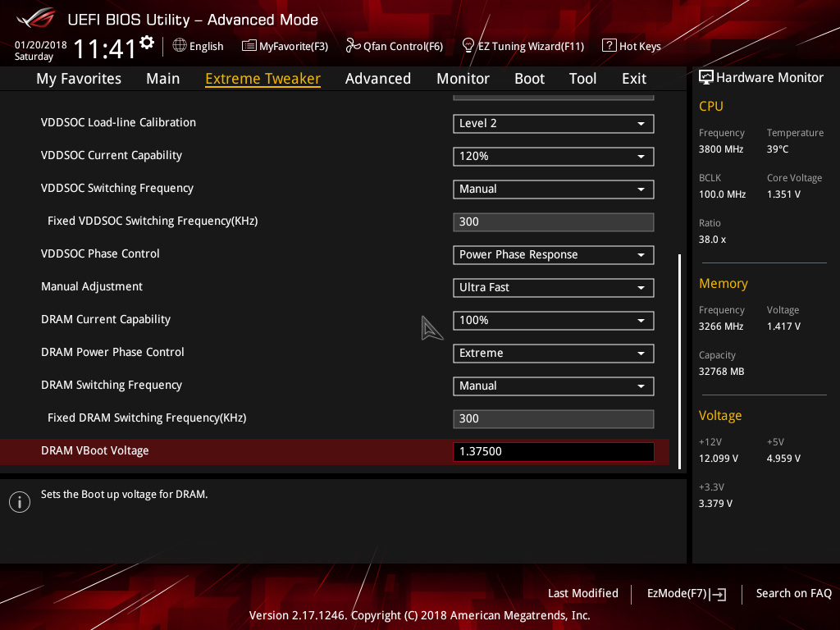Open MyFavorite(F3) from the top bar
Viewport: 840px width, 630px height.
[x=285, y=46]
